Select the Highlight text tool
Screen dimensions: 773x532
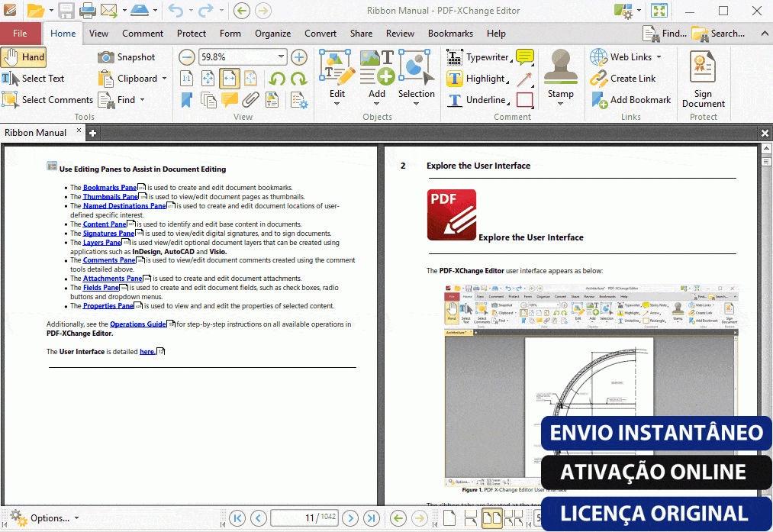476,79
